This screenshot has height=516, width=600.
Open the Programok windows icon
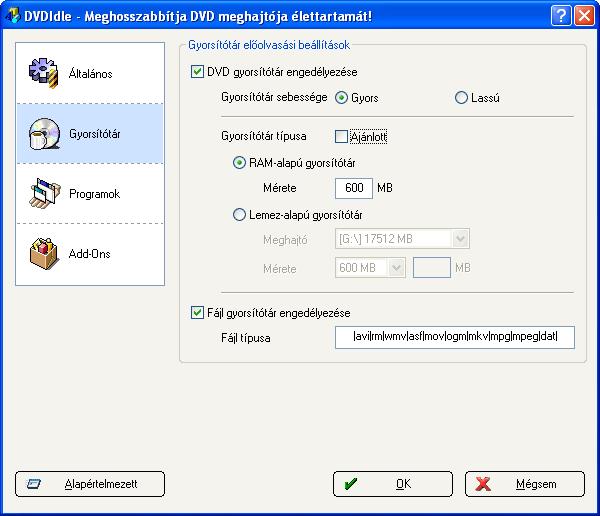point(45,193)
